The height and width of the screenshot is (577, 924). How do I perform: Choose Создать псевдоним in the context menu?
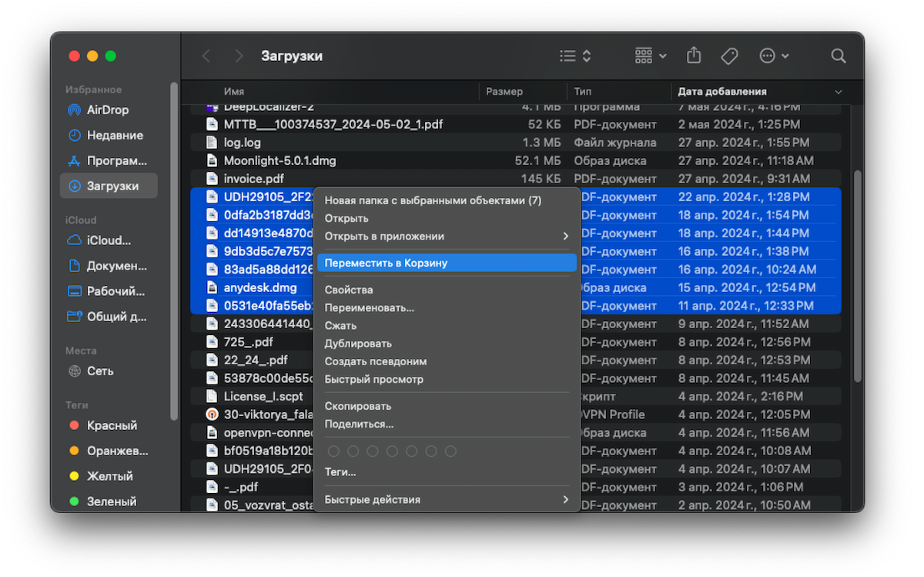click(447, 361)
